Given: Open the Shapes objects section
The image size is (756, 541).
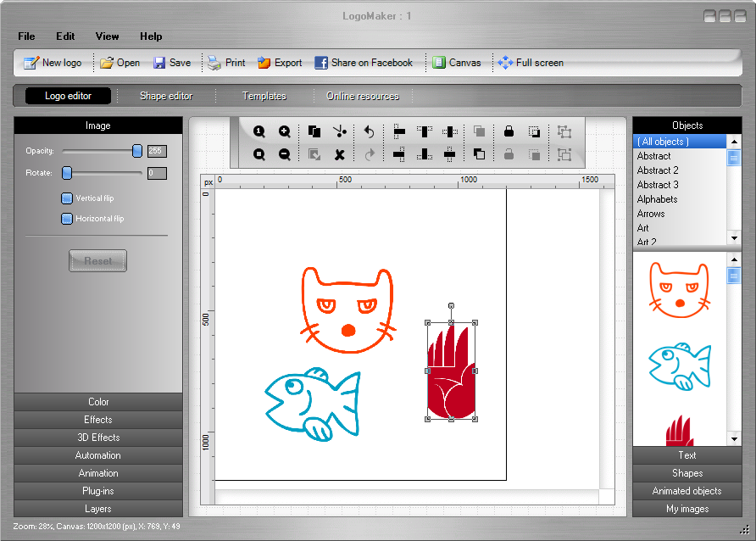Looking at the screenshot, I should pyautogui.click(x=687, y=473).
